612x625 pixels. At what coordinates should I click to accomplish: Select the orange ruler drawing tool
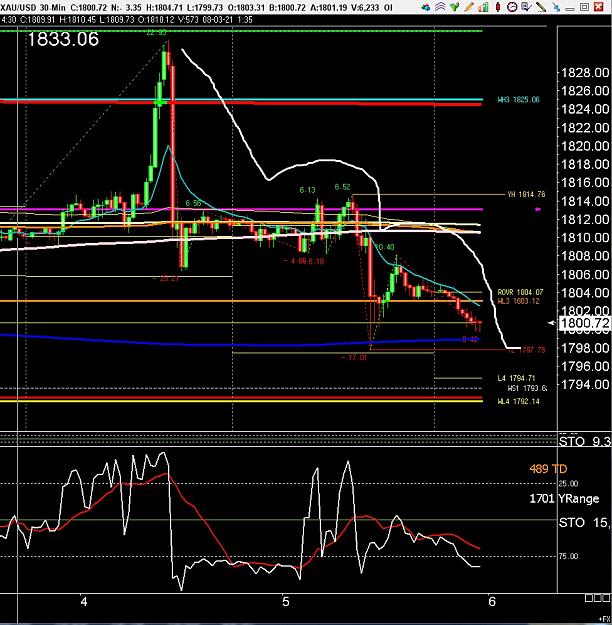(469, 7)
